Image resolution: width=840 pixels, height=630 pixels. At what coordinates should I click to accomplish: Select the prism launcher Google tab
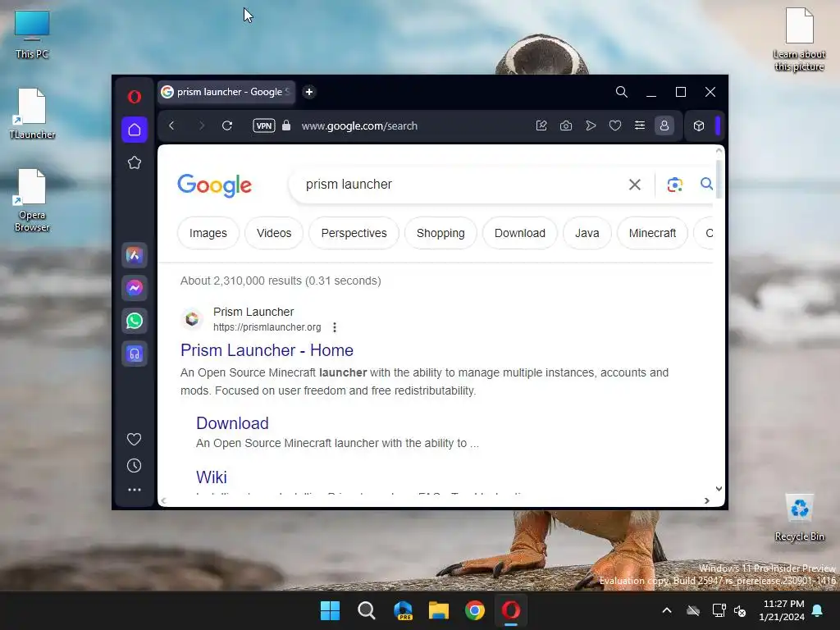(x=226, y=92)
